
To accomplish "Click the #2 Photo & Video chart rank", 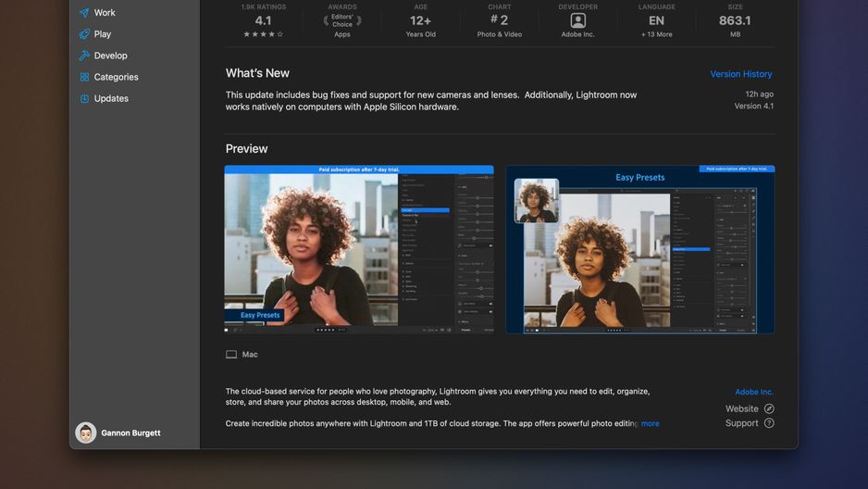I will pos(500,20).
